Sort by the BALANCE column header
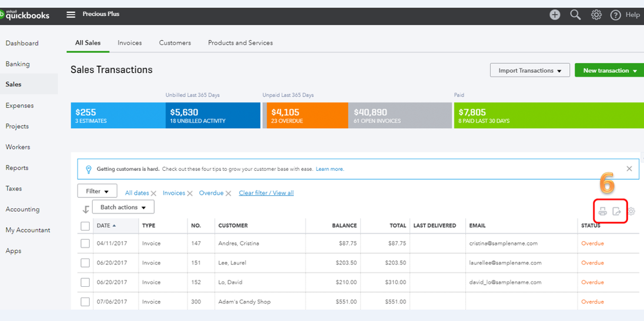The height and width of the screenshot is (321, 644). click(345, 226)
